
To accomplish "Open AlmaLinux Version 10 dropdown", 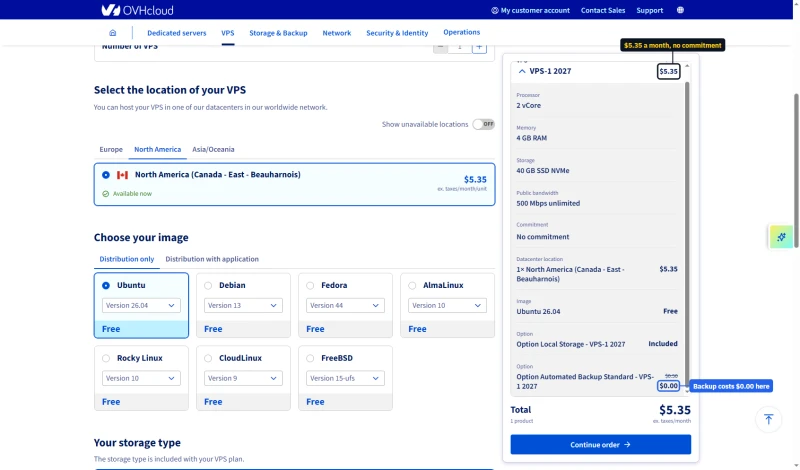I will coord(447,306).
